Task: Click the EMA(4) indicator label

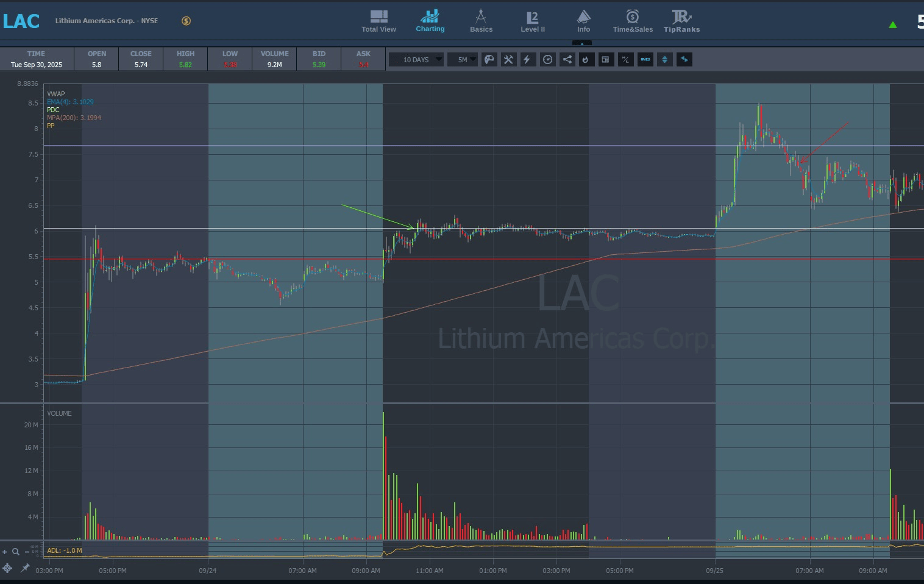Action: [70, 102]
